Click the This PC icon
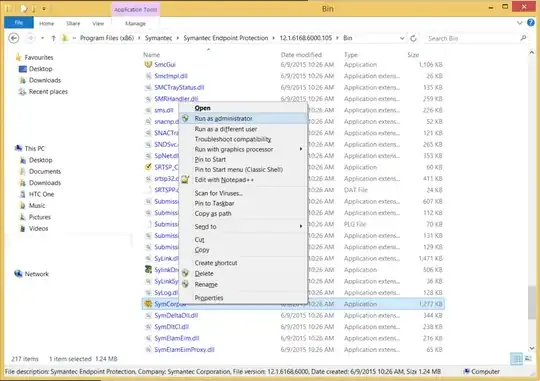The height and width of the screenshot is (381, 540). pyautogui.click(x=19, y=148)
